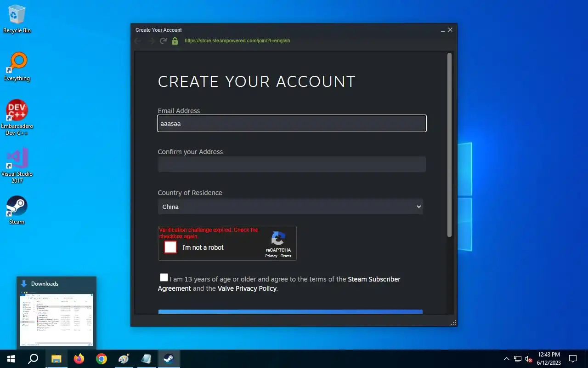Viewport: 588px width, 368px height.
Task: Open the Windows Start menu
Action: tap(11, 359)
